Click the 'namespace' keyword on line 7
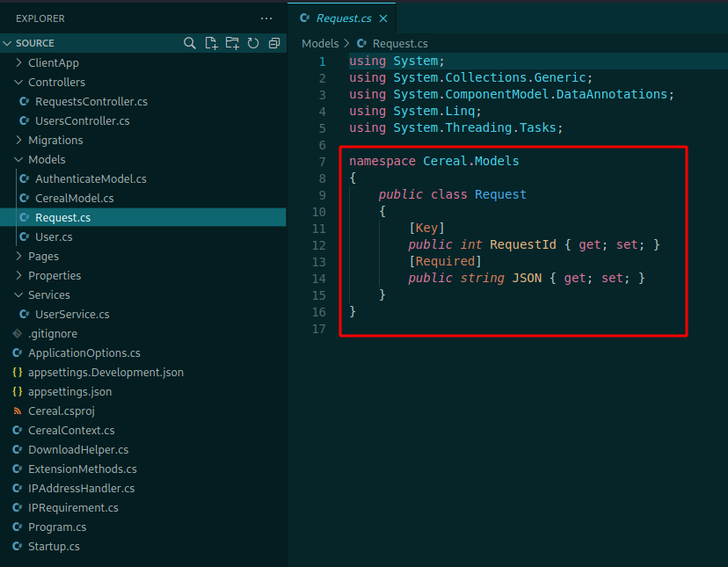The height and width of the screenshot is (567, 728). click(x=382, y=161)
